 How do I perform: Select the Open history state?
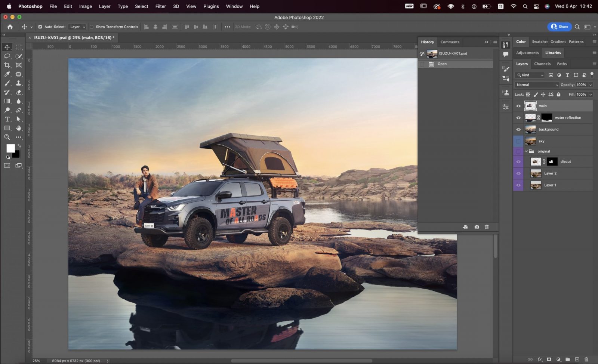[x=442, y=64]
